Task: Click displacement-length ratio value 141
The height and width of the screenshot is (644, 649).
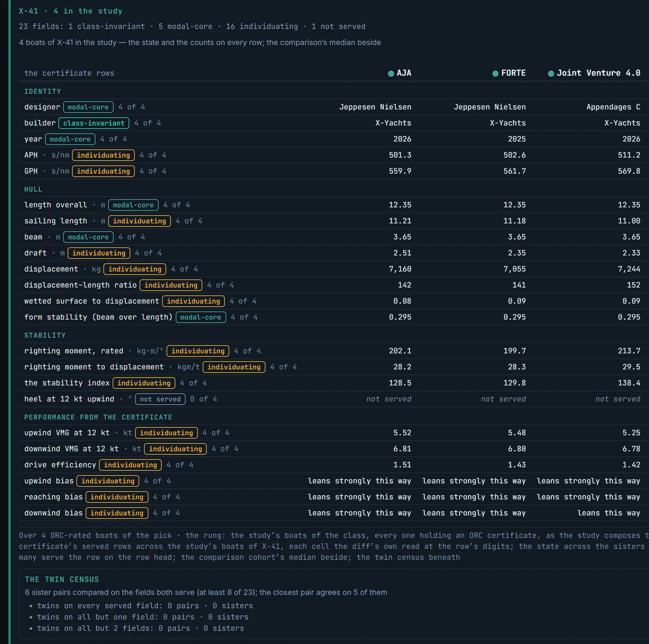Action: coord(519,285)
